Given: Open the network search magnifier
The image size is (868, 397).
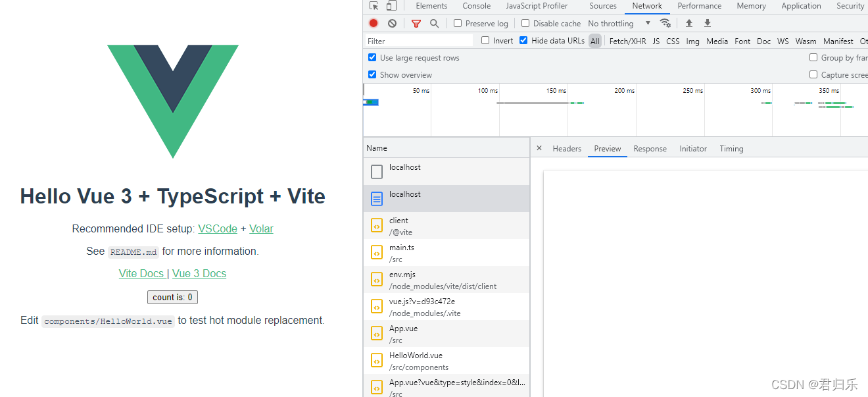Looking at the screenshot, I should (434, 23).
